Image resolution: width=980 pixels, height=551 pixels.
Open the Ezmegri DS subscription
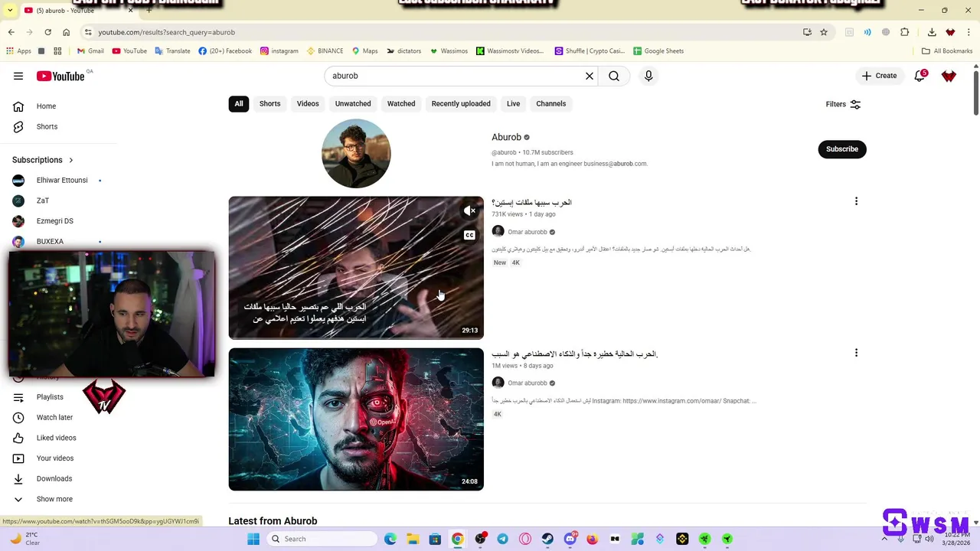(55, 221)
